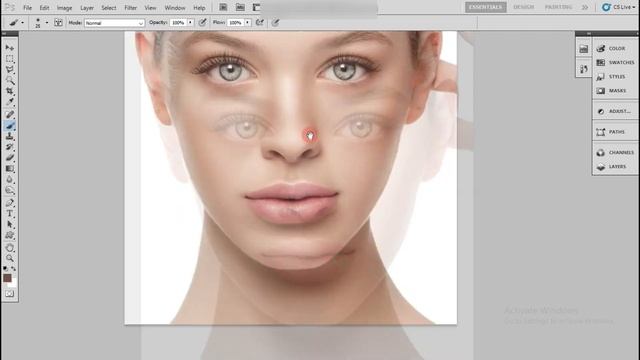Select the Hand tool
This screenshot has height=360, width=640.
click(10, 248)
